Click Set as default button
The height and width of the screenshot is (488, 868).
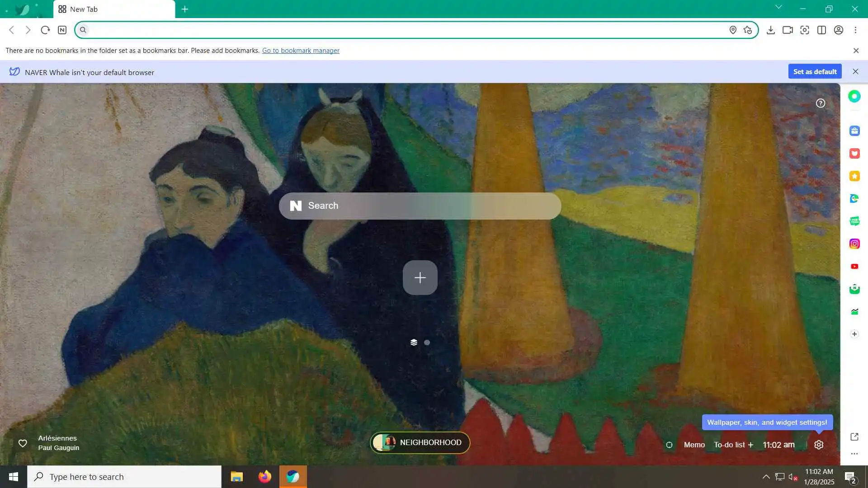click(815, 71)
